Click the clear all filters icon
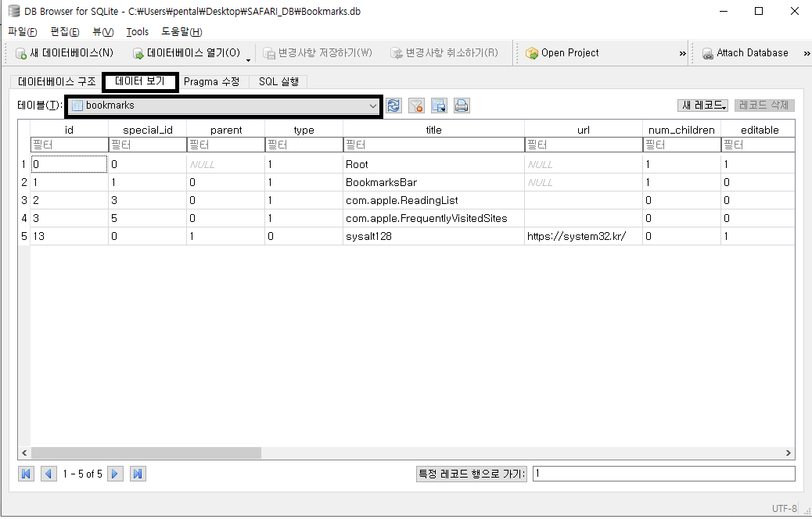This screenshot has height=519, width=812. [x=416, y=106]
